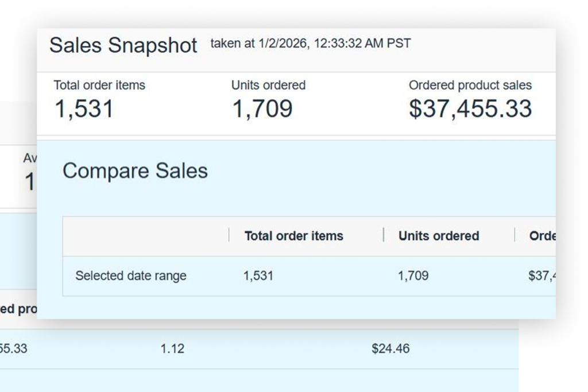Click the Units ordered snapshot label
The width and height of the screenshot is (588, 392).
coord(268,86)
